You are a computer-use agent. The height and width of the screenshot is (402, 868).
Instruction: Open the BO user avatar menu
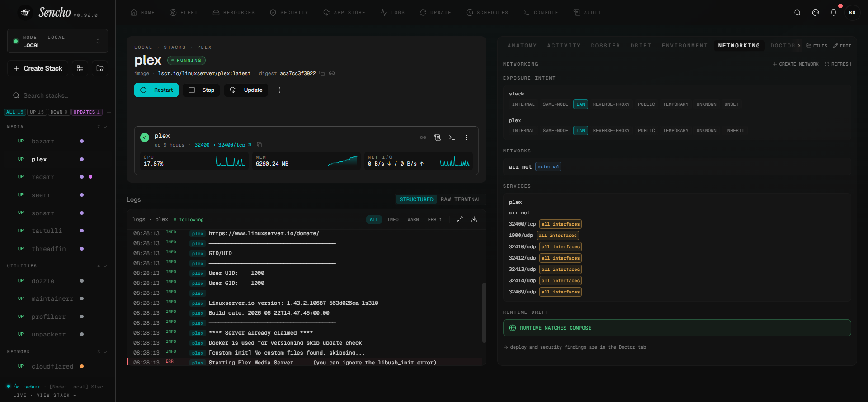tap(852, 13)
